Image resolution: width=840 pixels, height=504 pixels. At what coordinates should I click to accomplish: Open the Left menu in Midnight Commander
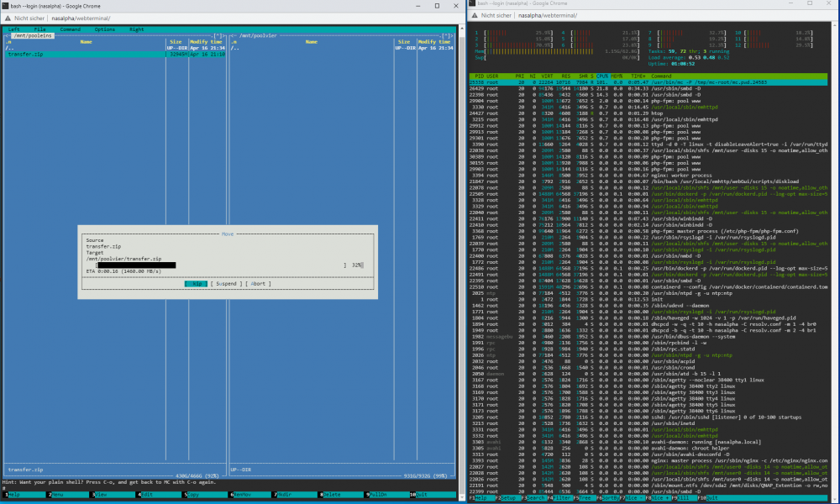14,29
